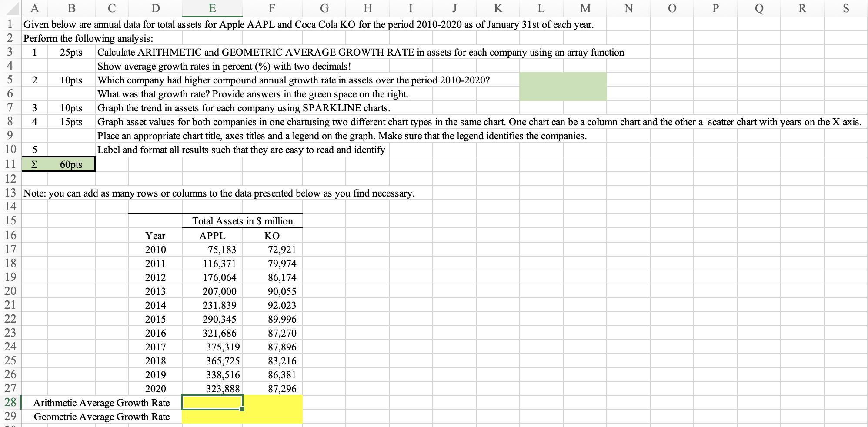Screen dimensions: 868x427
Task: Click column header M
Action: (x=585, y=8)
